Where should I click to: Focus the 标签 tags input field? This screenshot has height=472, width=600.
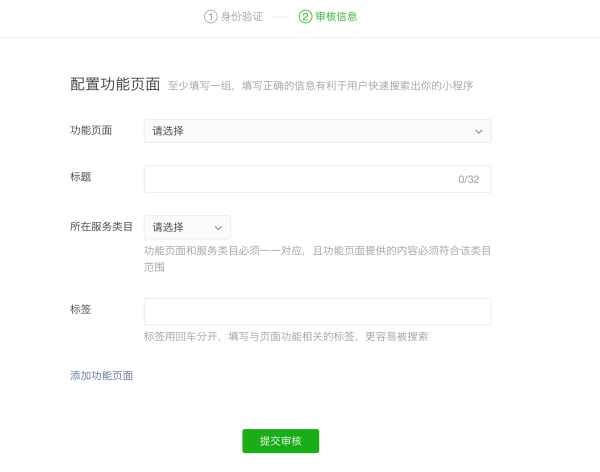317,311
